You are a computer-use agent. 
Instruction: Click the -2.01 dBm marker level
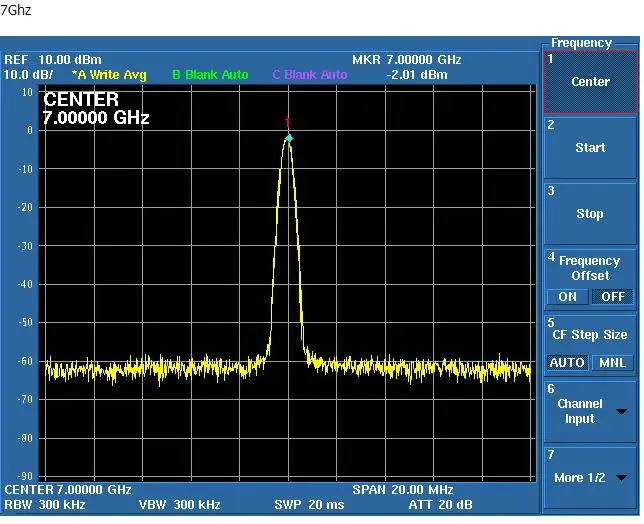pos(416,75)
